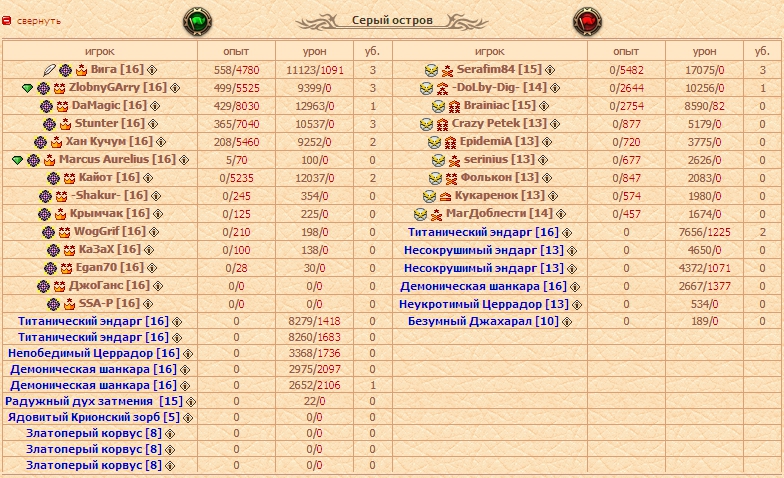Click damage value 11123/1091
The width and height of the screenshot is (784, 478).
pyautogui.click(x=314, y=70)
